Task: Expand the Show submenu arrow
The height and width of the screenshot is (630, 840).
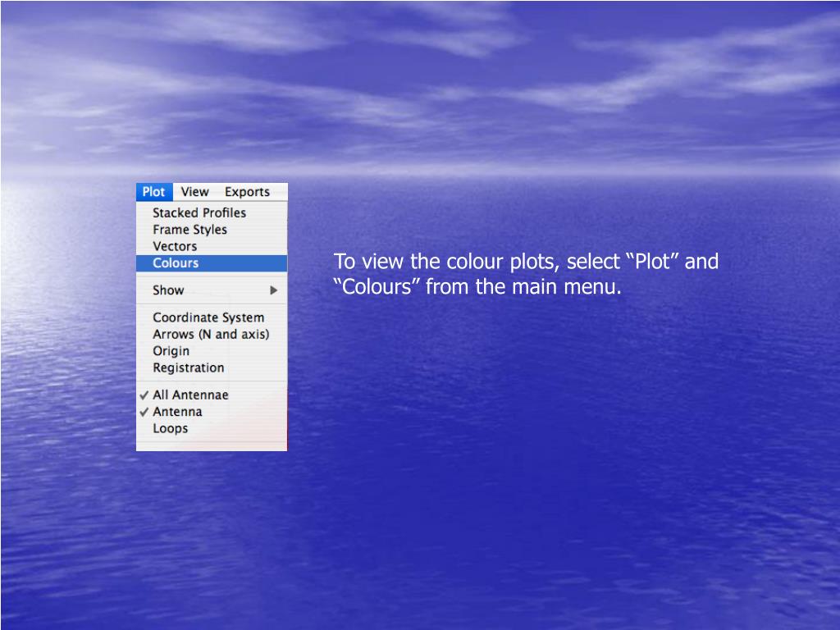Action: (274, 290)
